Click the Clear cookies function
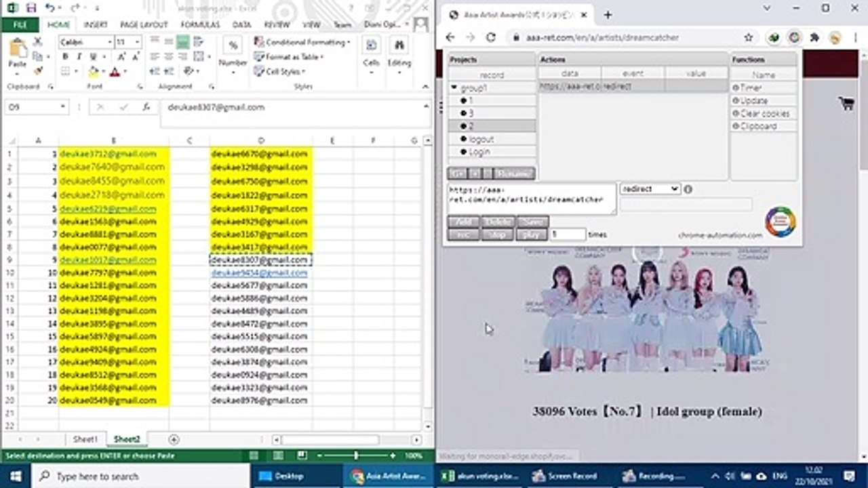 (764, 113)
